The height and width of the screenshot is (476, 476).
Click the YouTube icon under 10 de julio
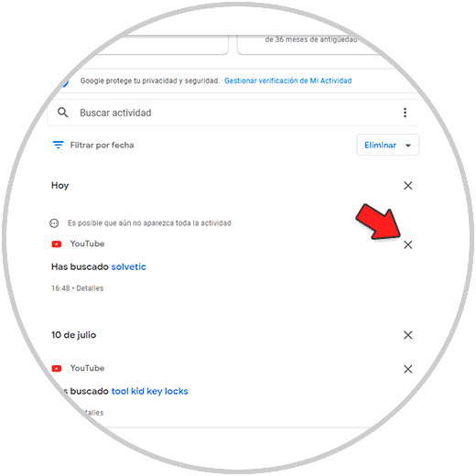point(57,369)
